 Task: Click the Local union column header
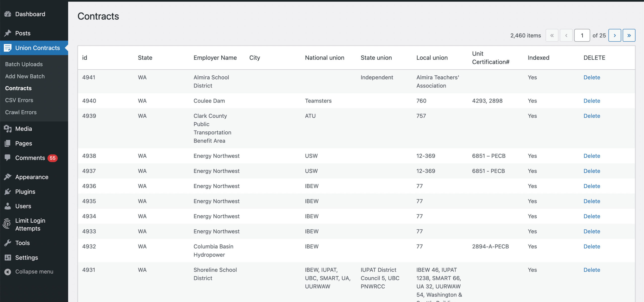(x=432, y=58)
